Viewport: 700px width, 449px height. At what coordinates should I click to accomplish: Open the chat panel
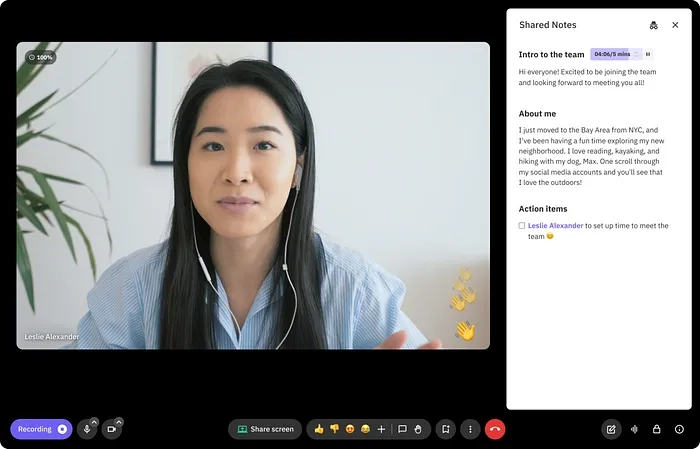tap(402, 429)
